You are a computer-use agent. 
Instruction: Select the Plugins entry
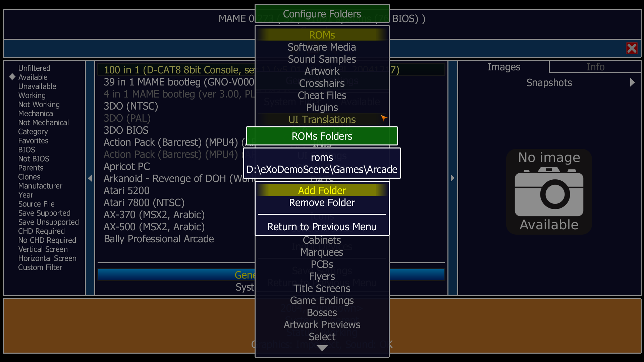pyautogui.click(x=322, y=107)
